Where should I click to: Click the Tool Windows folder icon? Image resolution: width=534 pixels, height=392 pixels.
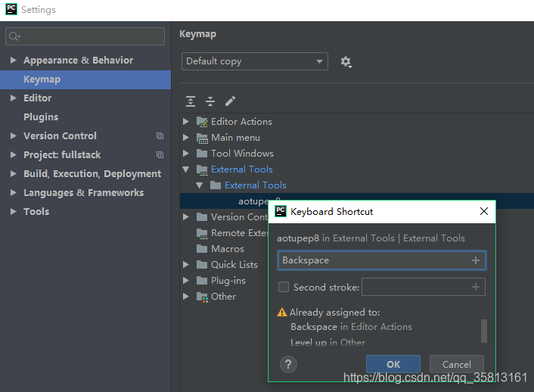click(x=202, y=154)
